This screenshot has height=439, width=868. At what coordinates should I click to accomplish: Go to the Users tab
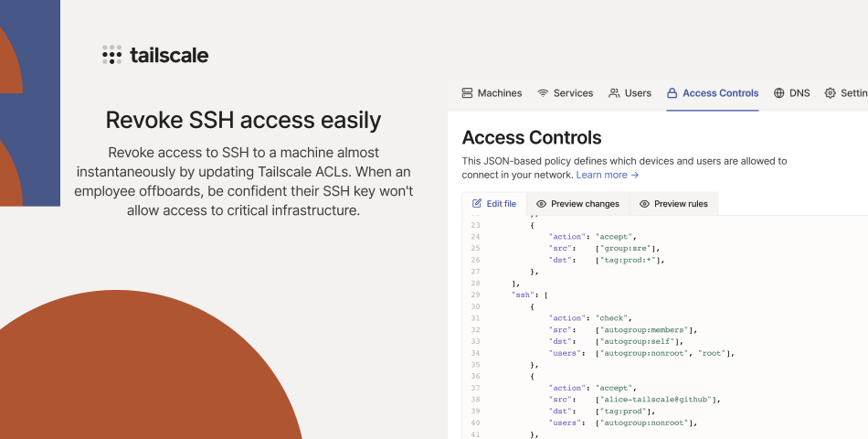click(x=630, y=93)
